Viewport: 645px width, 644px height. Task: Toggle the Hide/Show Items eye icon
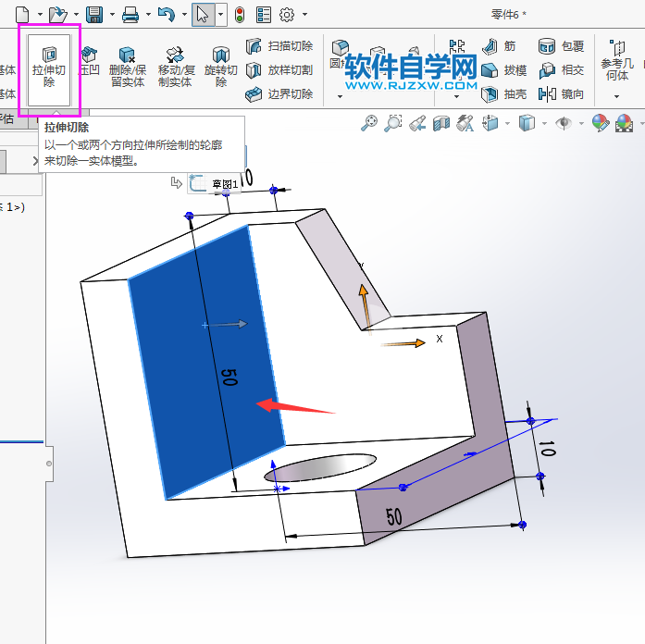564,123
